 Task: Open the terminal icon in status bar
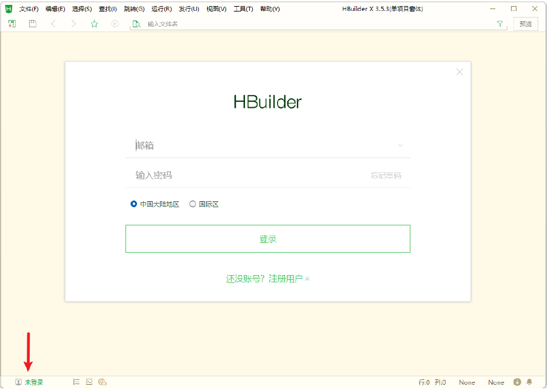click(89, 382)
